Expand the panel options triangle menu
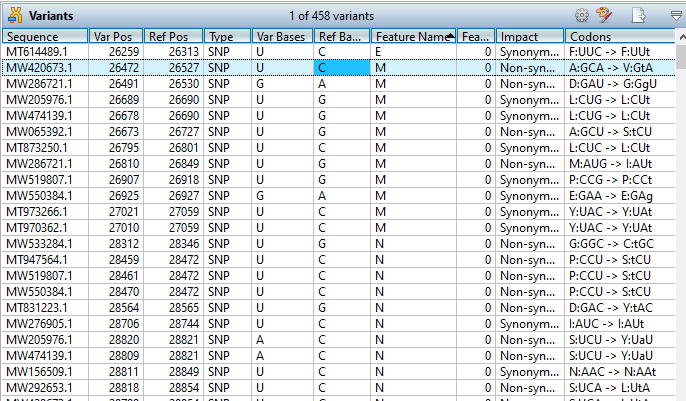The width and height of the screenshot is (686, 401). [675, 15]
